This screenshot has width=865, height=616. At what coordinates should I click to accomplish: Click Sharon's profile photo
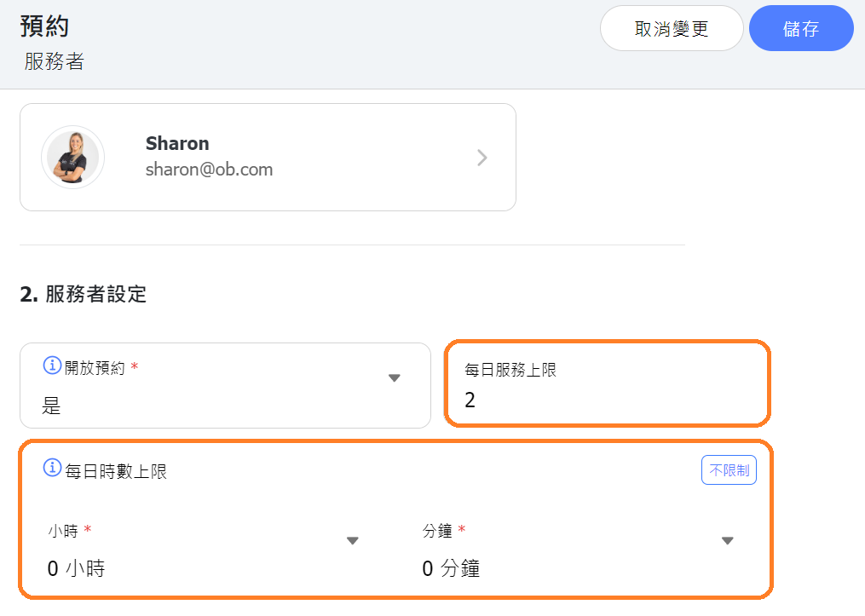tap(72, 158)
